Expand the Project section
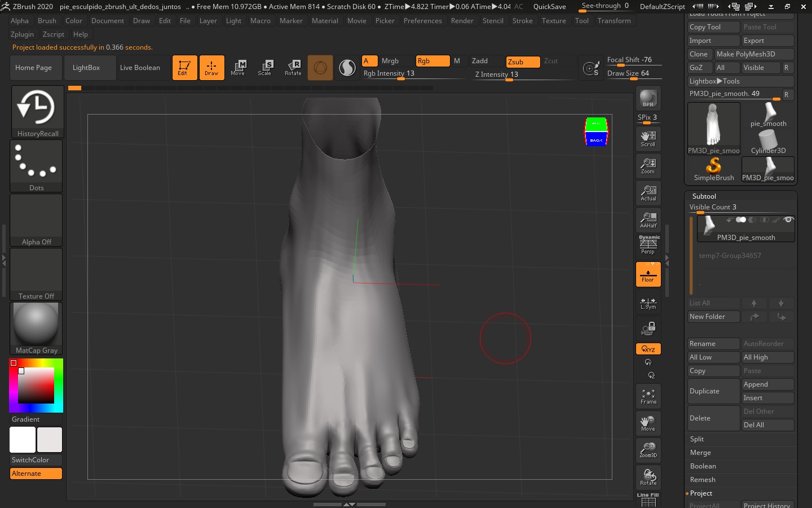Viewport: 812px width, 508px height. click(701, 493)
